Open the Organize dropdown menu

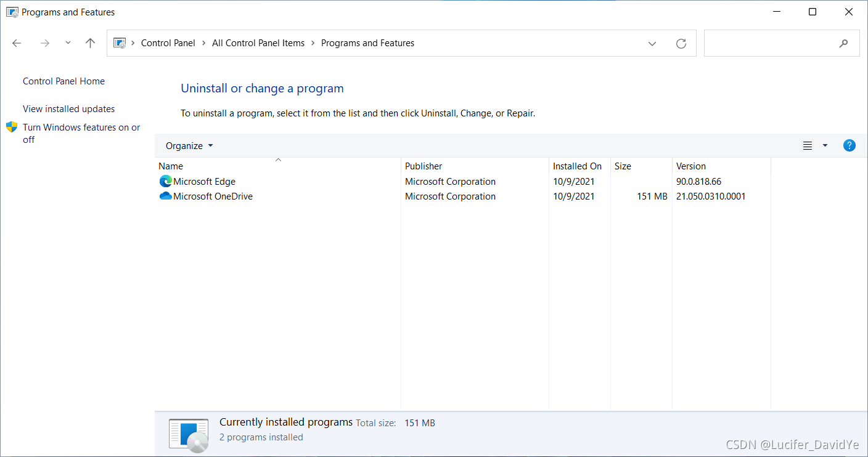tap(189, 145)
